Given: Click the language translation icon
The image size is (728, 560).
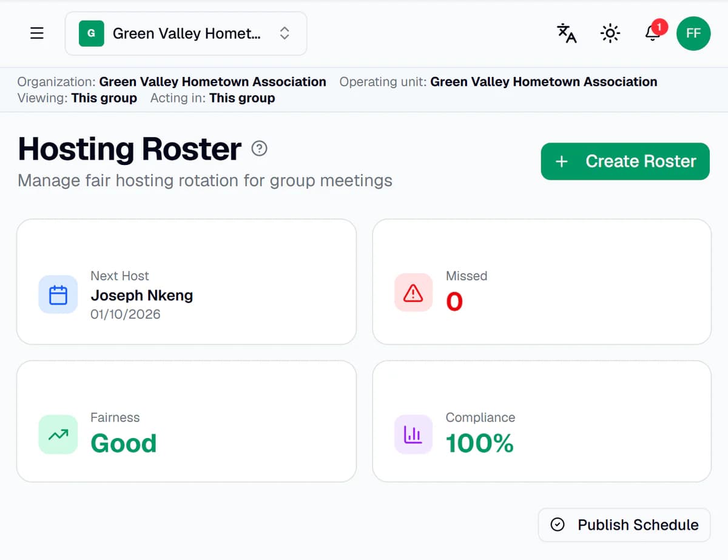Looking at the screenshot, I should pos(567,33).
